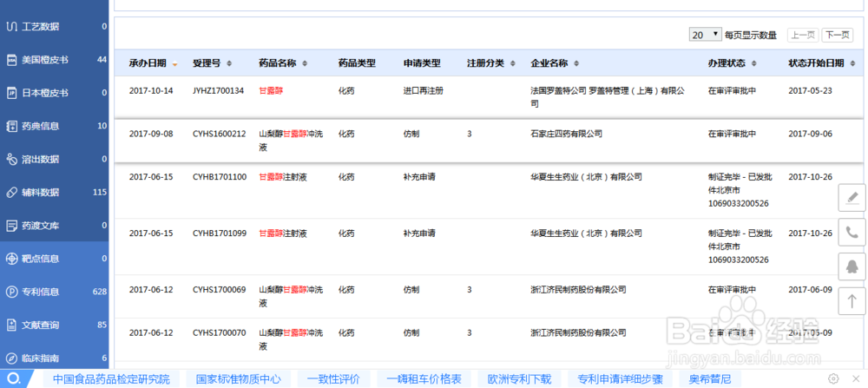The image size is (868, 388).
Task: Click the 美国橙皮书 sidebar icon
Action: click(11, 60)
